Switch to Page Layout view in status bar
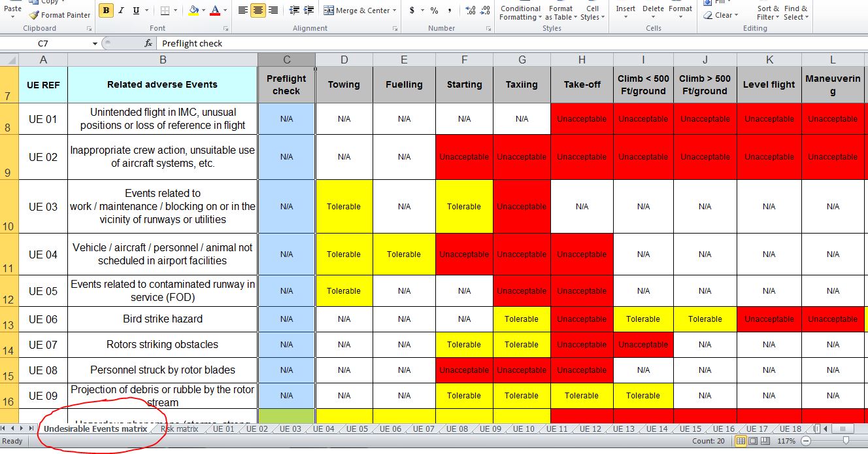 point(753,442)
